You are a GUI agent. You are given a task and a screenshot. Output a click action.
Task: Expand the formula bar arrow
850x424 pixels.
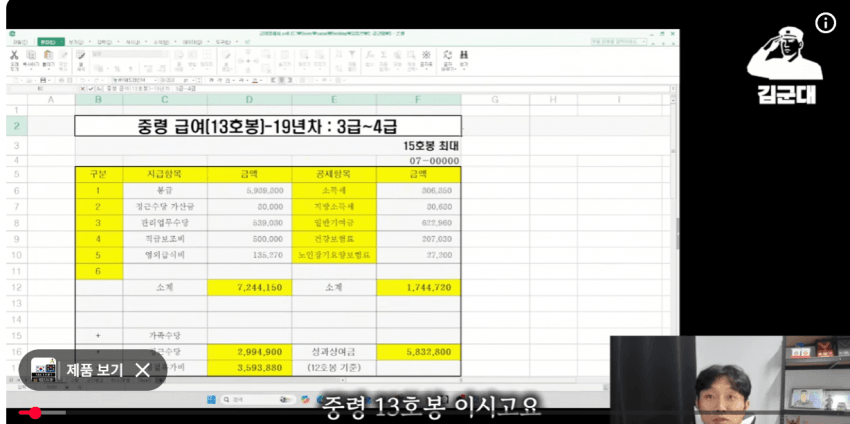[x=673, y=88]
